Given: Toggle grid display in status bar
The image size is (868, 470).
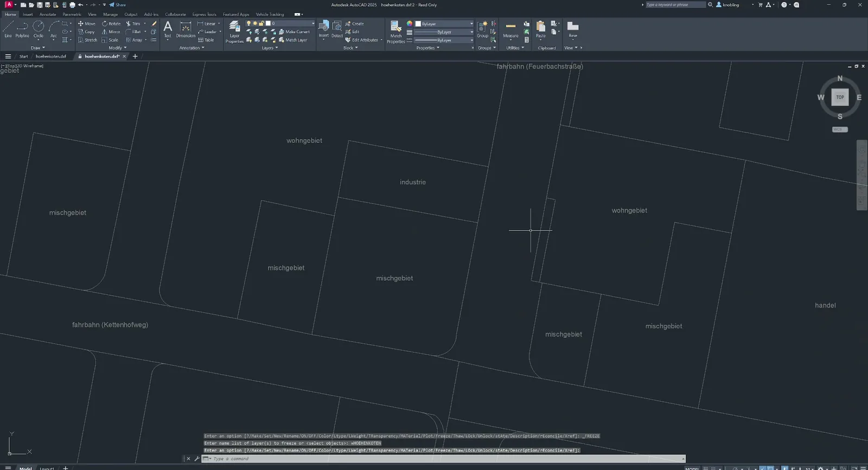Looking at the screenshot, I should (706, 468).
